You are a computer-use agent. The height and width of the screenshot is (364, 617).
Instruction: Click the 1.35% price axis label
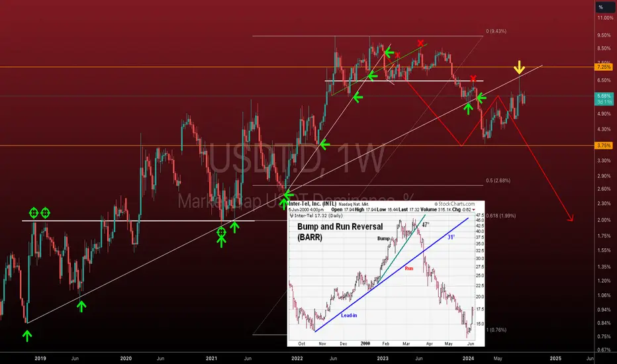(604, 267)
